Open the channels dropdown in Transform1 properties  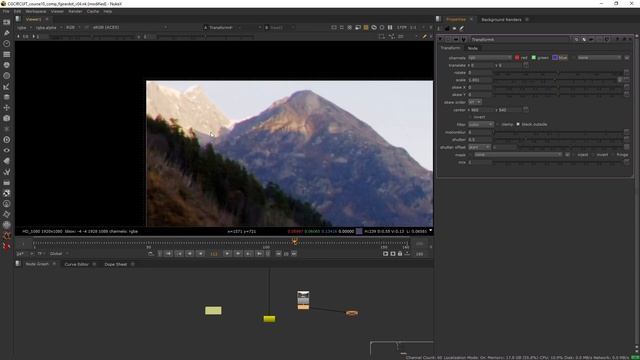coord(490,58)
